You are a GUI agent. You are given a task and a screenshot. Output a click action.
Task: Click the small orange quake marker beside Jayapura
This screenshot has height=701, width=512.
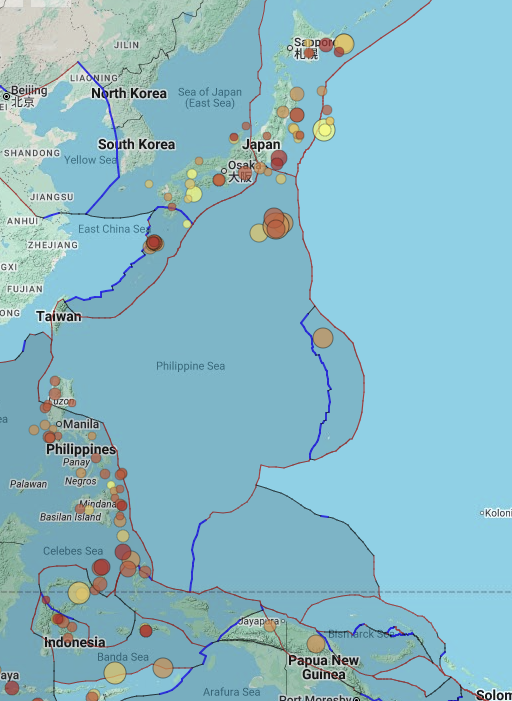click(270, 626)
